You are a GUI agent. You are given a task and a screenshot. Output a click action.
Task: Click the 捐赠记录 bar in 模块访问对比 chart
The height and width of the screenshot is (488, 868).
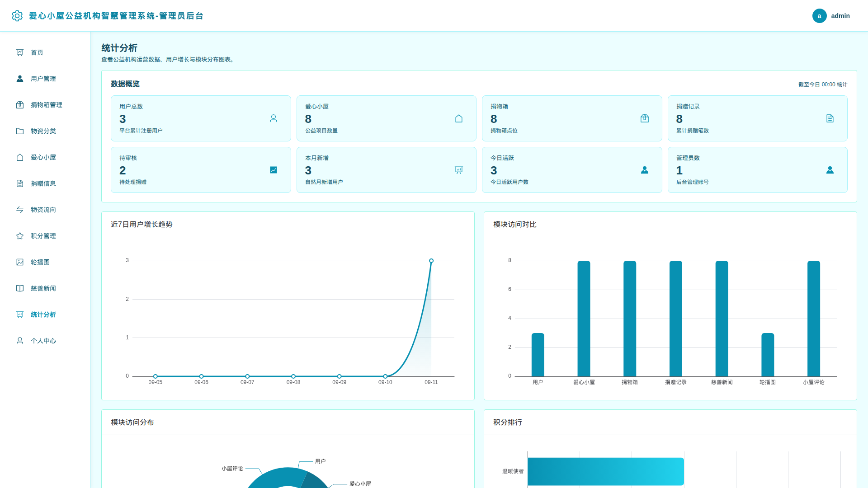pyautogui.click(x=676, y=319)
